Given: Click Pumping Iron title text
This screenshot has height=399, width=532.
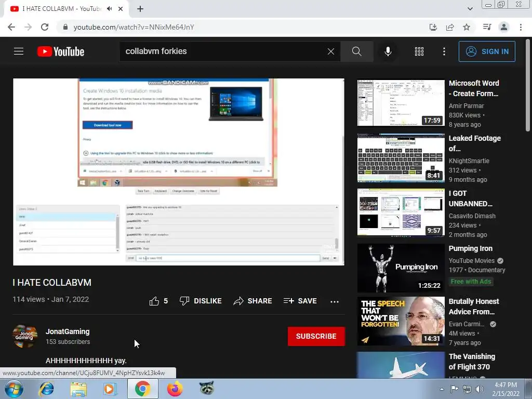Looking at the screenshot, I should [x=471, y=248].
